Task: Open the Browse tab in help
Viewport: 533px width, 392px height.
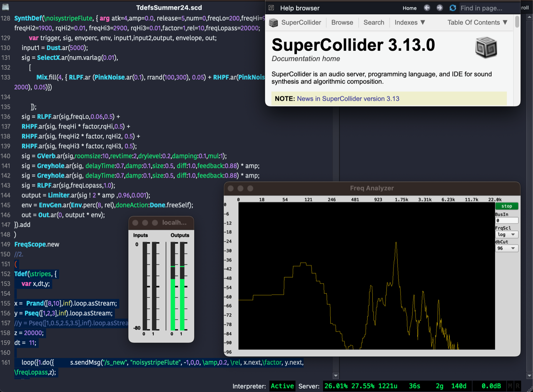Action: click(x=342, y=22)
